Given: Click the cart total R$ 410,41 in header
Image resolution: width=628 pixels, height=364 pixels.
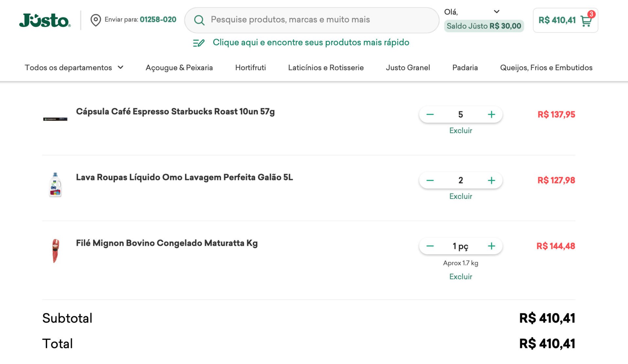Looking at the screenshot, I should (x=557, y=20).
